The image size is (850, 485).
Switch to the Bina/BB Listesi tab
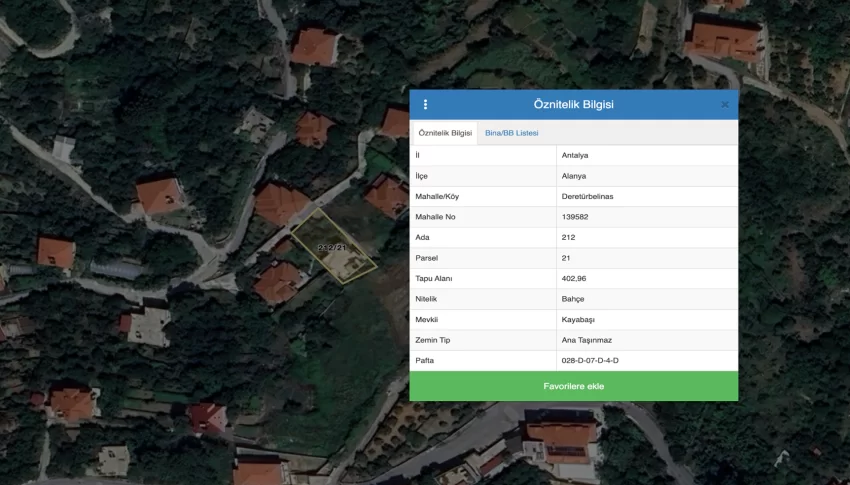[511, 133]
